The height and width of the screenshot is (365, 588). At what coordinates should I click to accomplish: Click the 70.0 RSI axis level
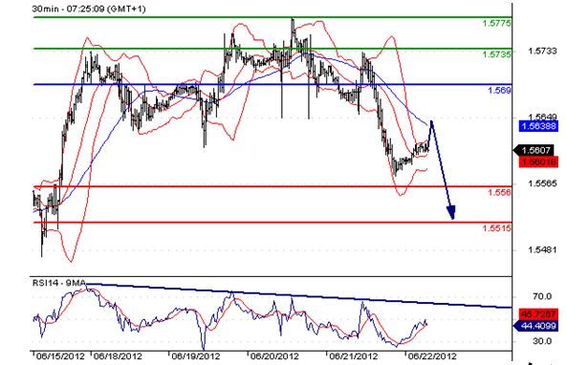[542, 297]
